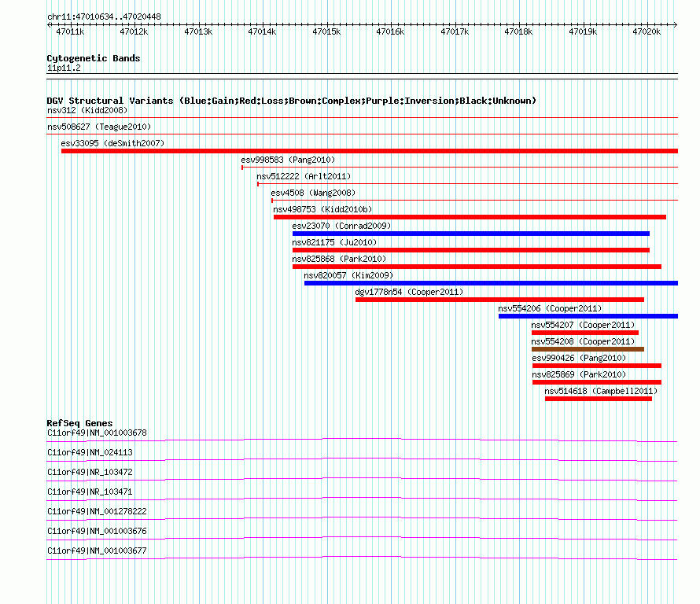This screenshot has width=700, height=604.
Task: Open variant nsv554207 (Cooper2011) label
Action: tap(583, 325)
